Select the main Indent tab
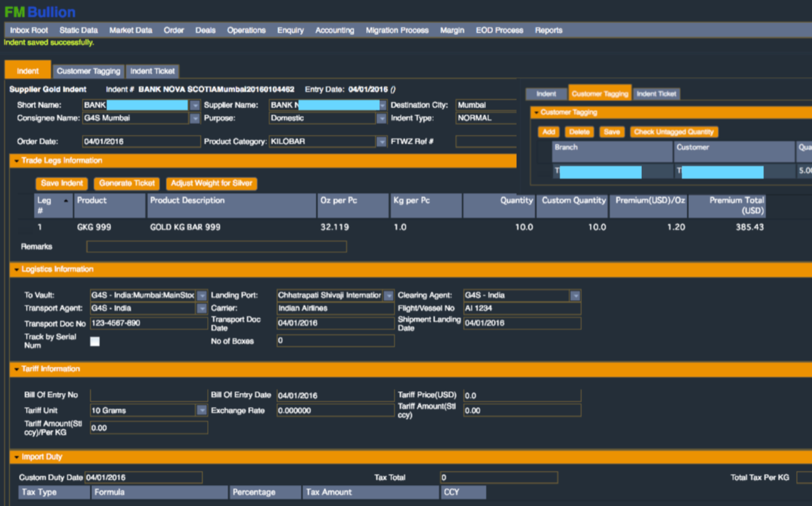Image resolution: width=812 pixels, height=506 pixels. (x=28, y=70)
